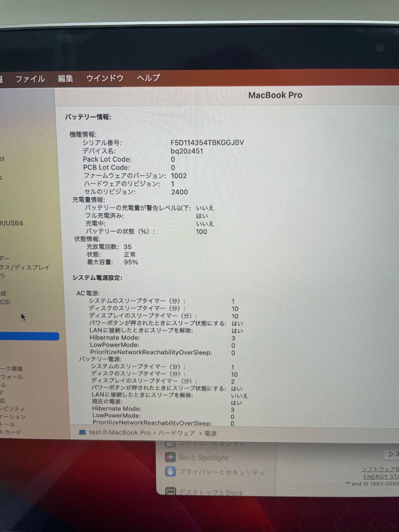Open the ヘルプ menu
Screen dimensions: 399x532
pyautogui.click(x=149, y=78)
